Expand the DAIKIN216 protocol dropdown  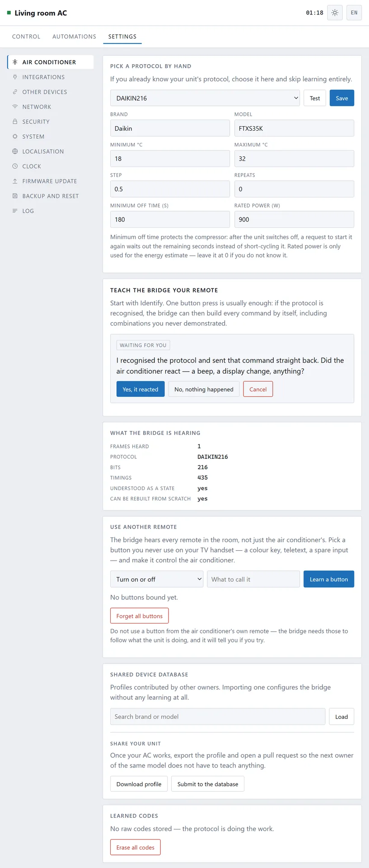(205, 98)
